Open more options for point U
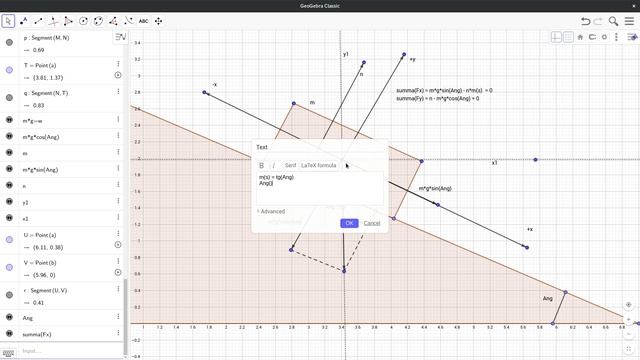The width and height of the screenshot is (640, 360). [x=118, y=233]
